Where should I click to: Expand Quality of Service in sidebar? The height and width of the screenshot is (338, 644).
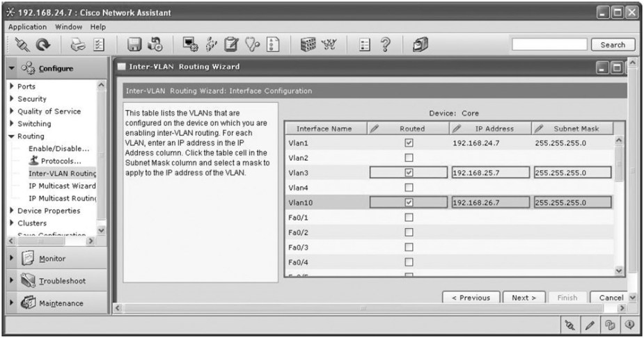tap(12, 111)
